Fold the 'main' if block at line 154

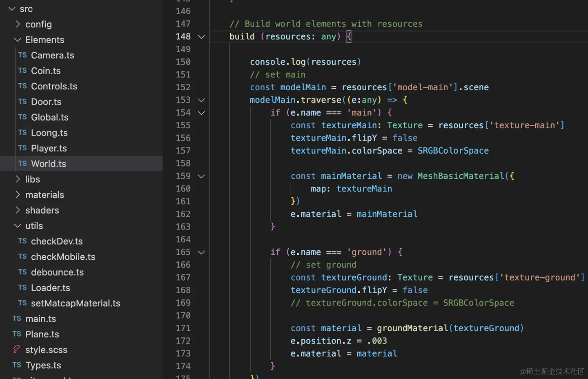[201, 113]
